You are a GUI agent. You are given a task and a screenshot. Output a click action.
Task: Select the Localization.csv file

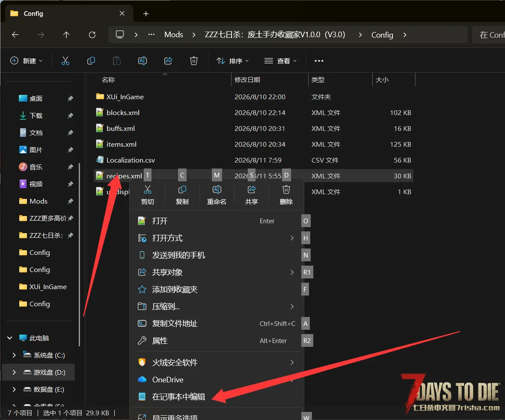click(131, 160)
